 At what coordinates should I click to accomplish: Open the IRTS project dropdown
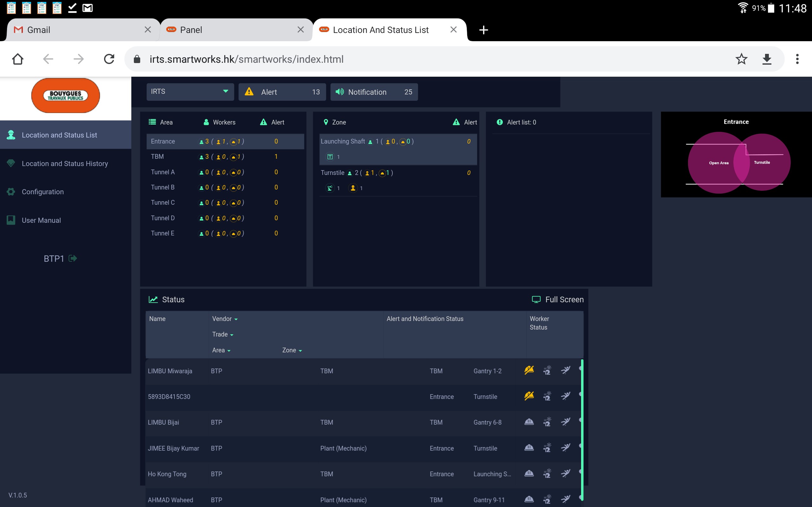click(x=190, y=92)
